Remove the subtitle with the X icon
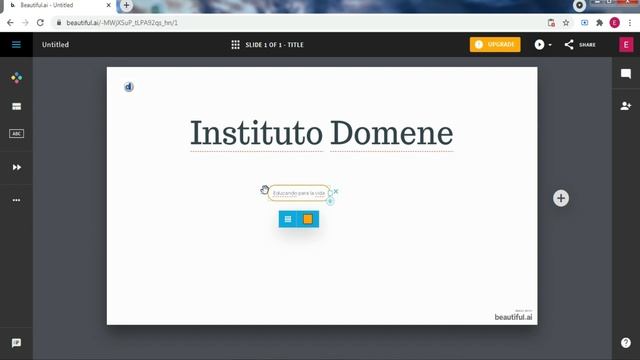640x360 pixels. 336,191
